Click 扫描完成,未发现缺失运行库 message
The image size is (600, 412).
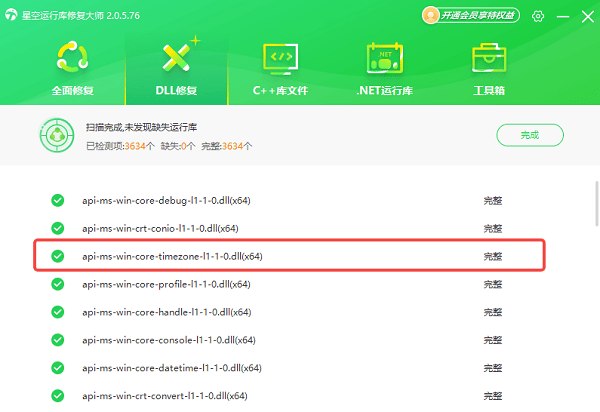pyautogui.click(x=141, y=127)
